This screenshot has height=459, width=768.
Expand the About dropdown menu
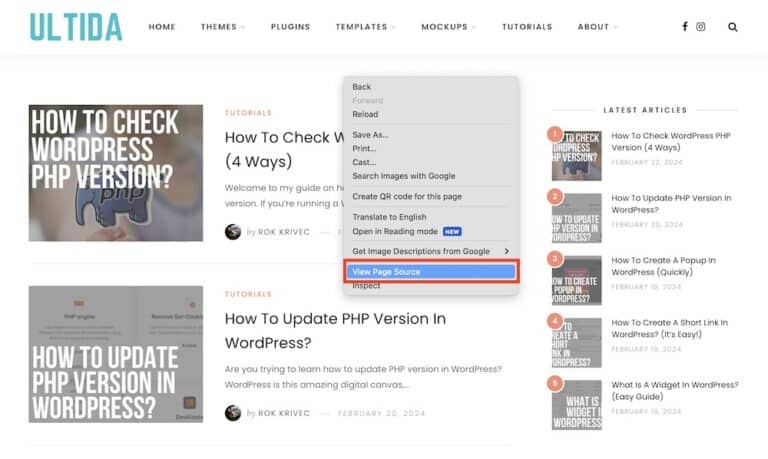pos(597,27)
